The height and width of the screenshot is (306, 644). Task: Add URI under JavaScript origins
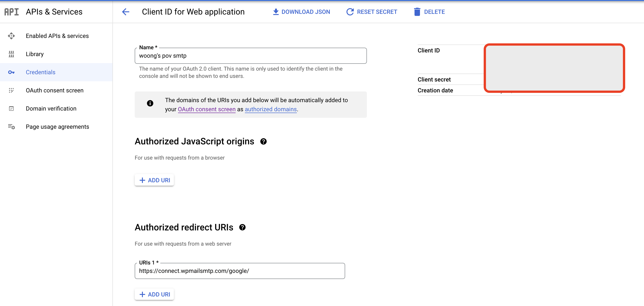point(154,180)
